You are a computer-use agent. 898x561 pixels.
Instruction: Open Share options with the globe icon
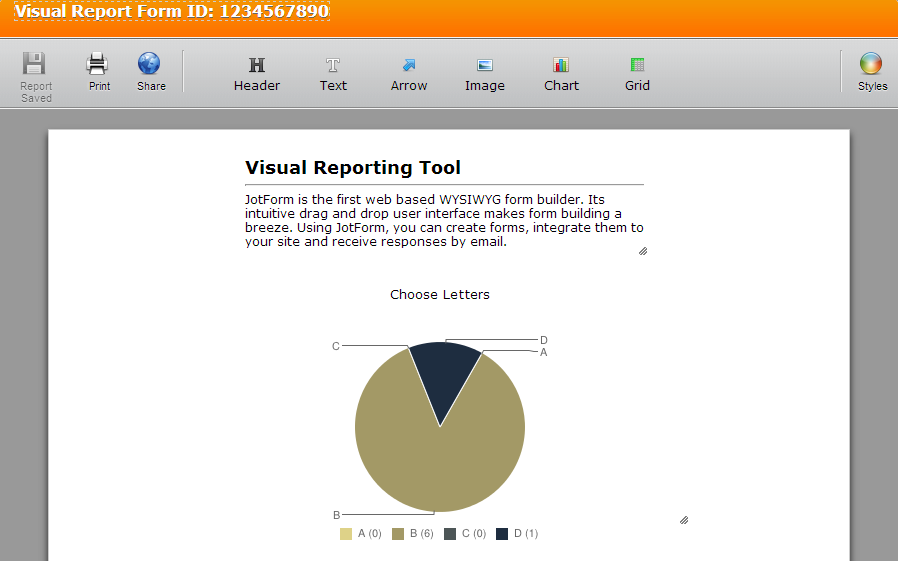coord(150,65)
